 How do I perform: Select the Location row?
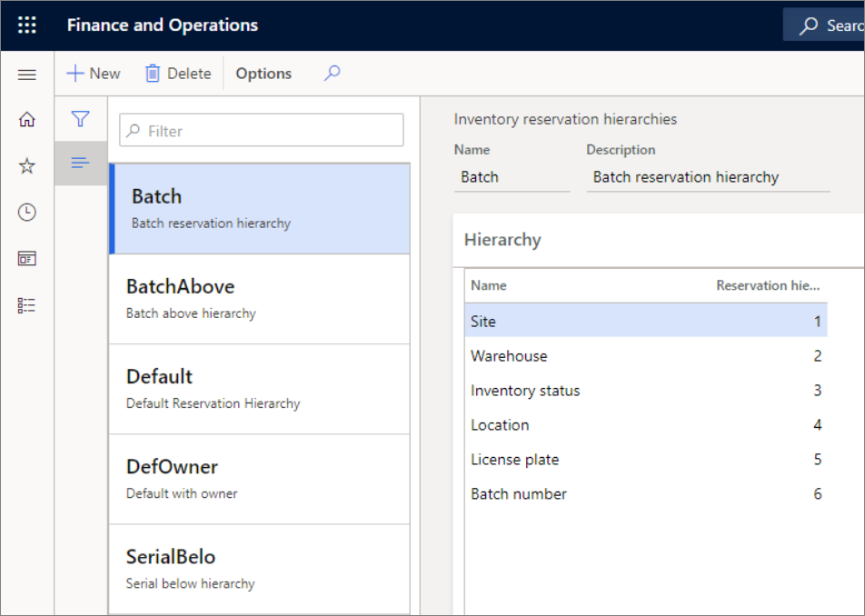point(646,424)
